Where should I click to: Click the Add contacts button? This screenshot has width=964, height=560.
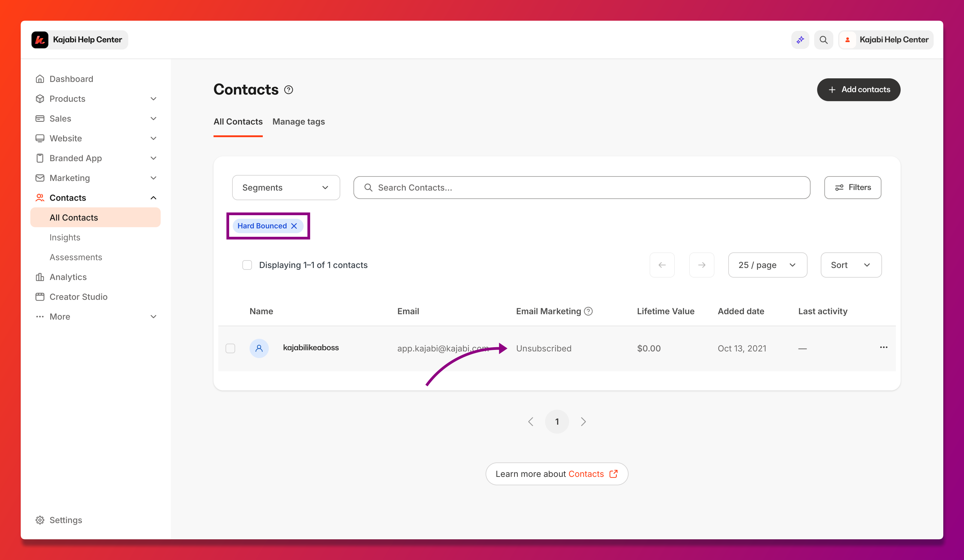click(858, 89)
